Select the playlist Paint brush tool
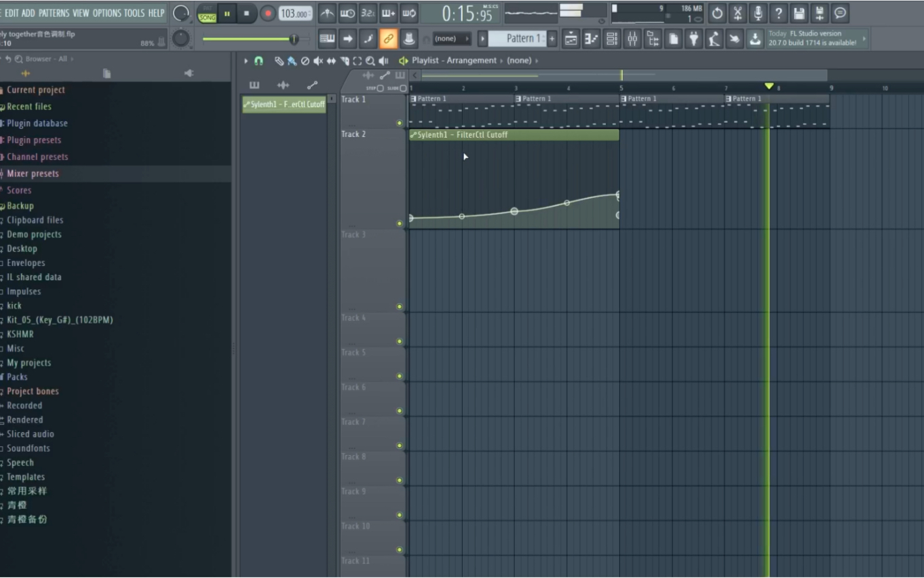 click(292, 61)
